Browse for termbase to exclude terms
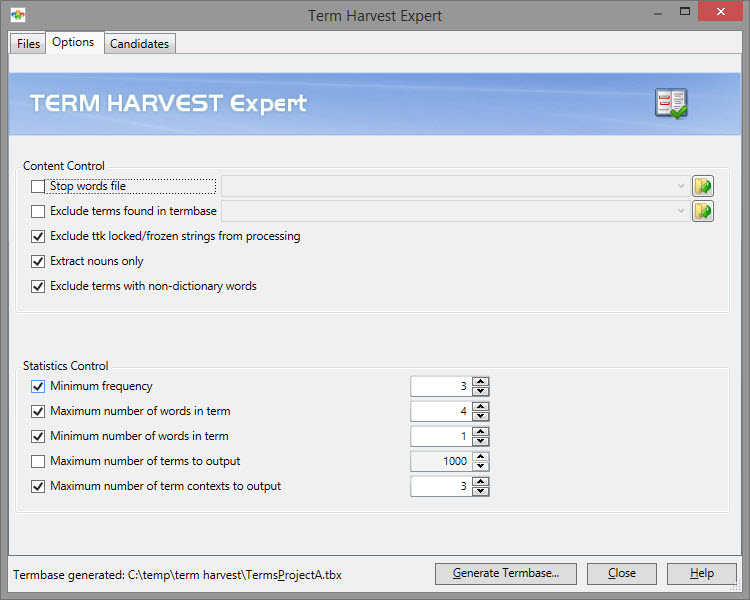Screen dimensions: 750x600 [703, 211]
